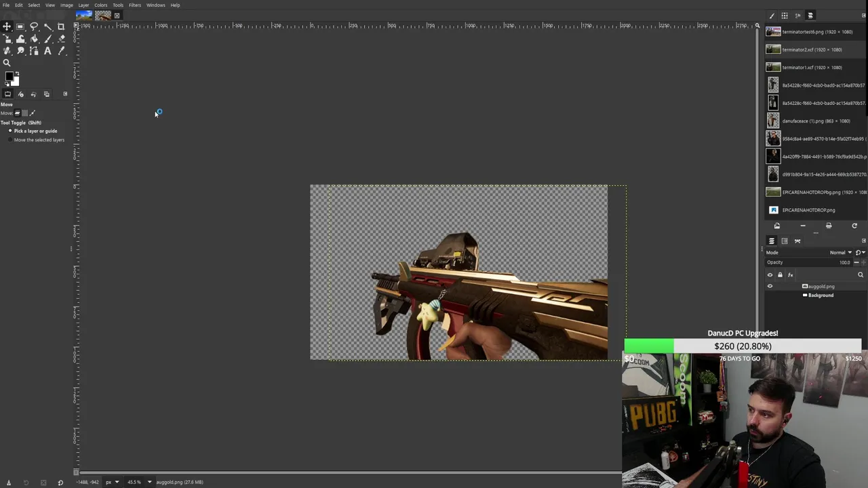Screen dimensions: 868x488
Task: Open EPICARENAHOTDROP.png from history
Action: click(815, 210)
